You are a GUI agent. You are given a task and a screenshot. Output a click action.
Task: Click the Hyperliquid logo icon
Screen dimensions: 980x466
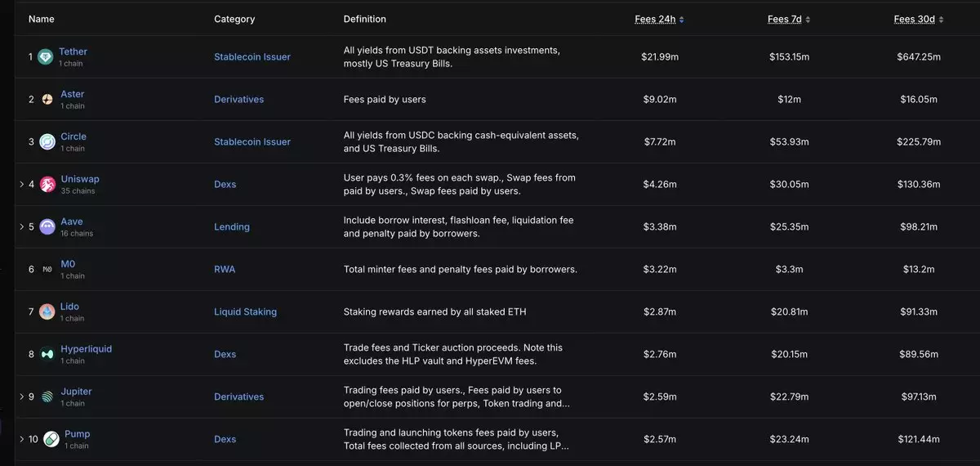click(47, 355)
